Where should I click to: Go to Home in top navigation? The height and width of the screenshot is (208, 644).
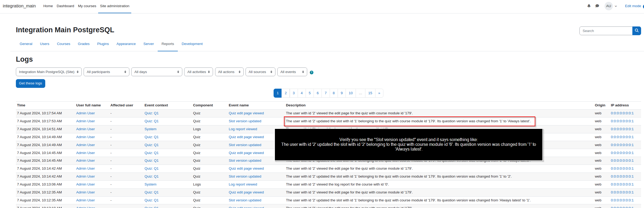coord(48,6)
